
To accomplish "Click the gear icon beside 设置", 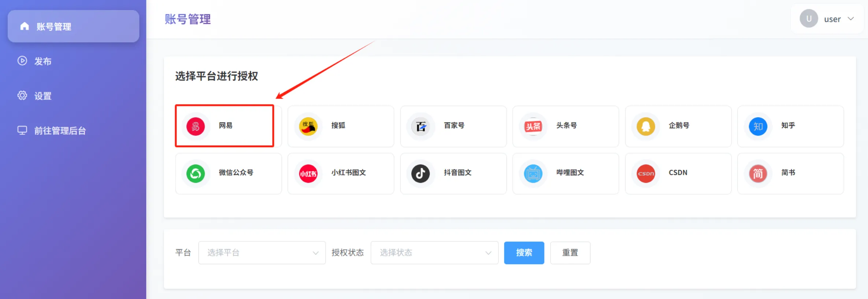I will click(x=22, y=96).
